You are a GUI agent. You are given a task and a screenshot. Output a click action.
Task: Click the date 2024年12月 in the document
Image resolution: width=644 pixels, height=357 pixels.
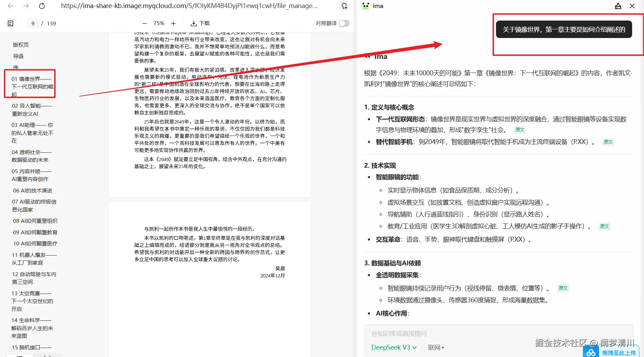pos(273,276)
